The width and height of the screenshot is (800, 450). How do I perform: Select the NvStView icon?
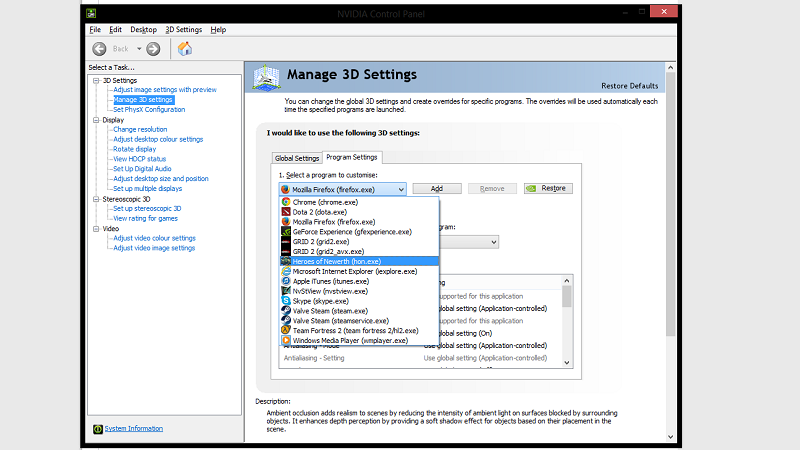click(x=286, y=291)
